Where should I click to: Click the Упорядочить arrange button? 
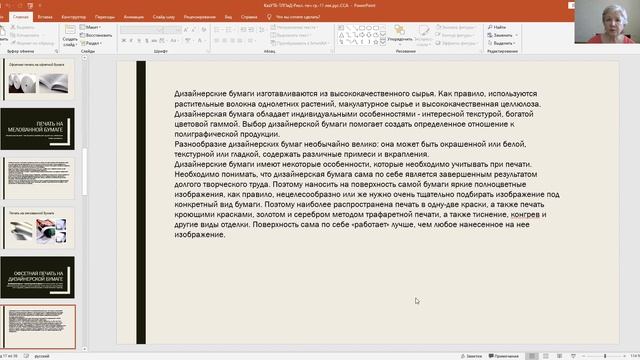400,33
